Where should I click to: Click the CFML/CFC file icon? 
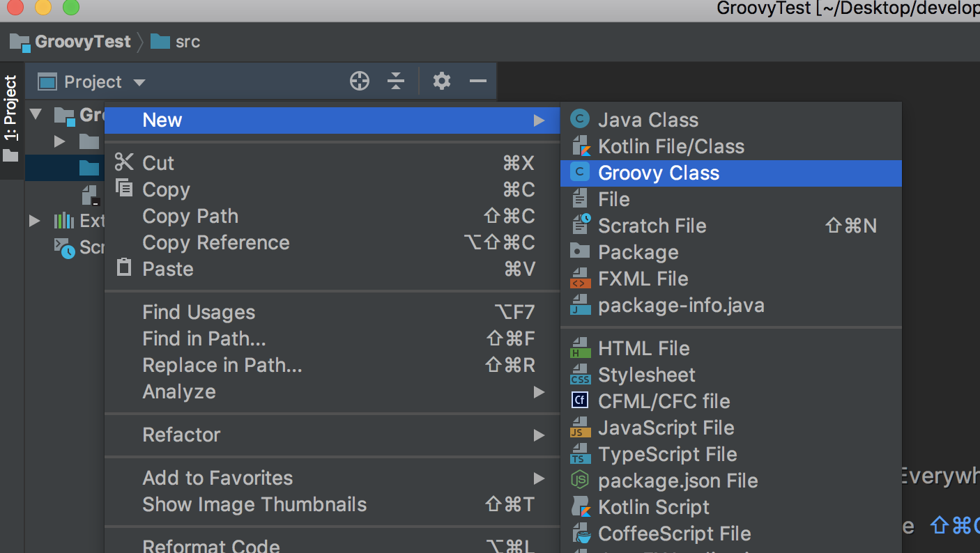coord(580,401)
